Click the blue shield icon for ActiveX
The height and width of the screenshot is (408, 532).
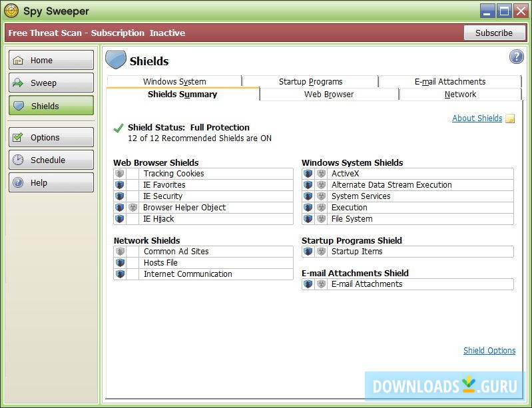point(308,174)
